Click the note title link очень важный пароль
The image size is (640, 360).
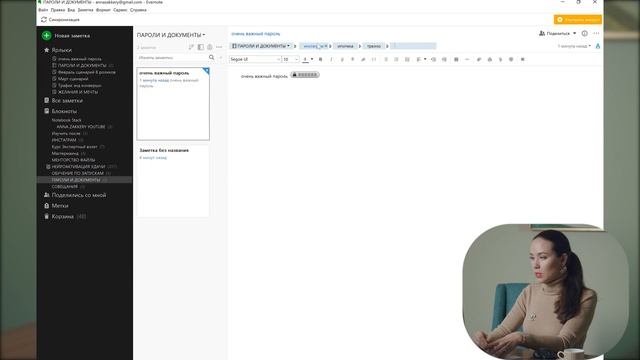pyautogui.click(x=256, y=34)
